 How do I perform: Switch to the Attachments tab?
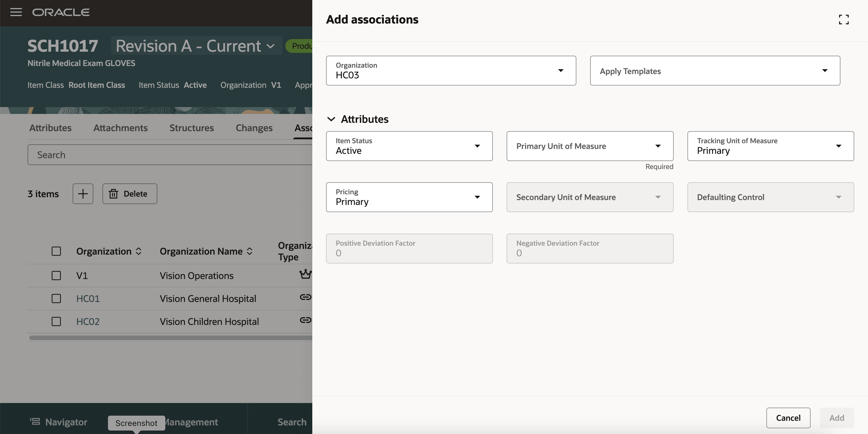click(x=120, y=128)
